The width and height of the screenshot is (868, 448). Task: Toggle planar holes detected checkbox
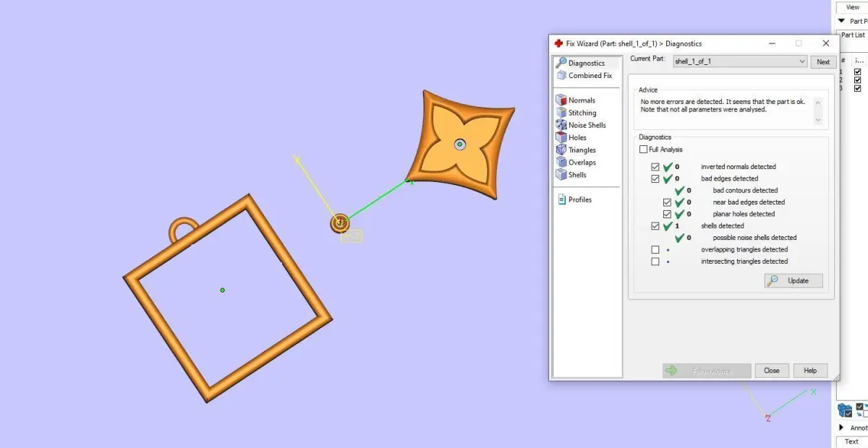pos(667,214)
